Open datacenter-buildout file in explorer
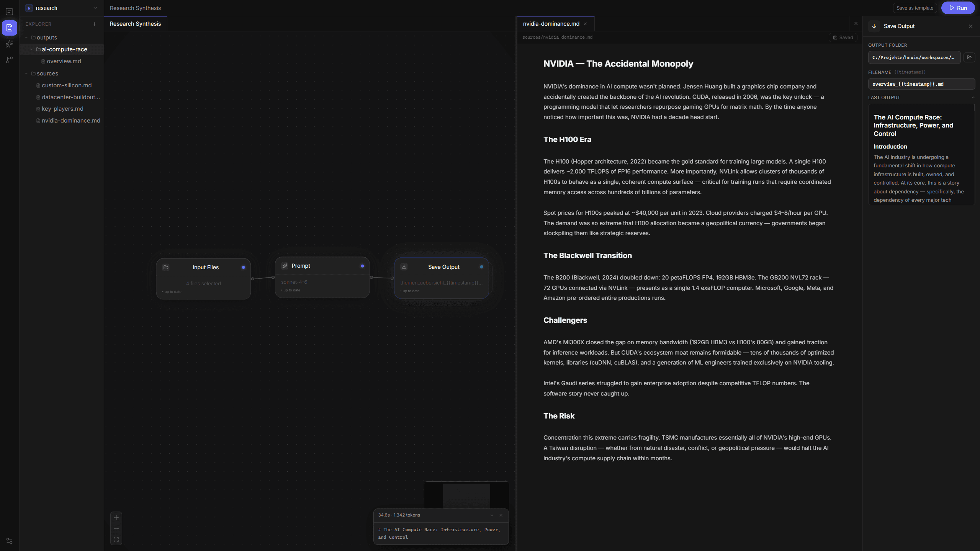This screenshot has height=551, width=980. [62, 97]
